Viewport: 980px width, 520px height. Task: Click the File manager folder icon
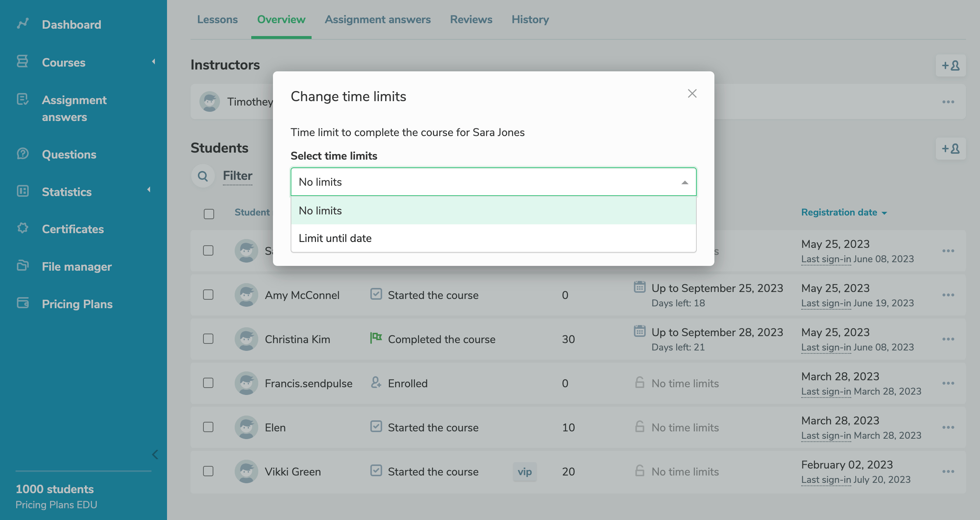click(x=23, y=266)
